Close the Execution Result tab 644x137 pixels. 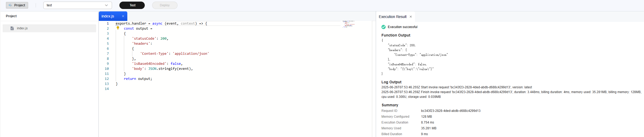pos(411,17)
